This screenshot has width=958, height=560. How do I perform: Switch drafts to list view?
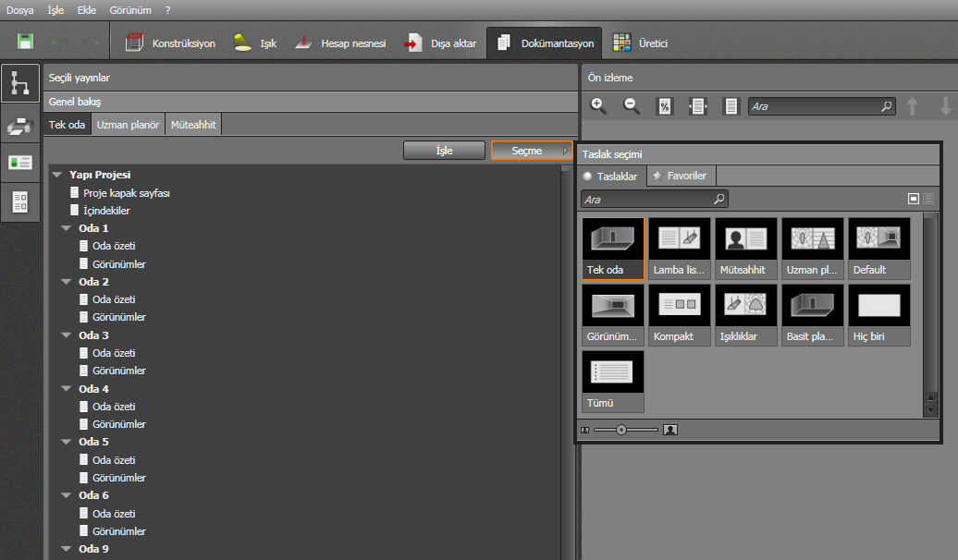928,199
